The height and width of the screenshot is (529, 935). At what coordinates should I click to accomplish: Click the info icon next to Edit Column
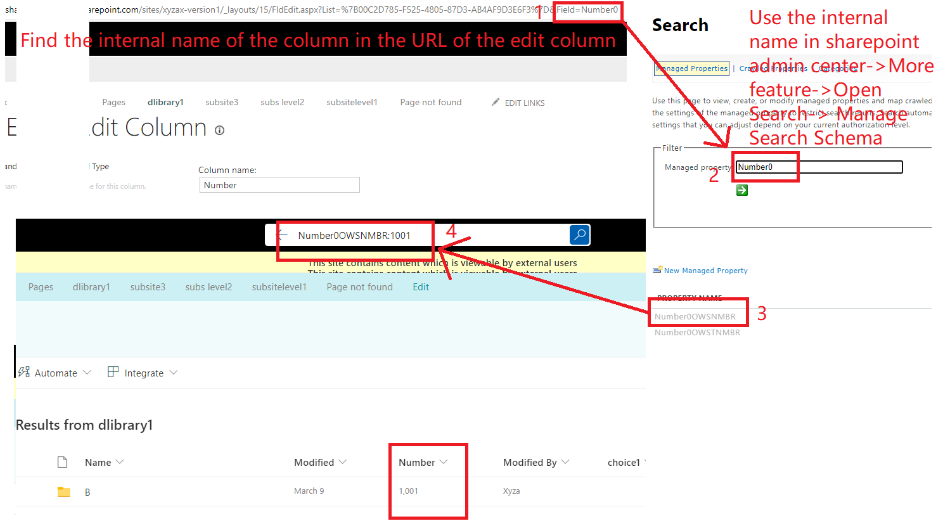219,130
